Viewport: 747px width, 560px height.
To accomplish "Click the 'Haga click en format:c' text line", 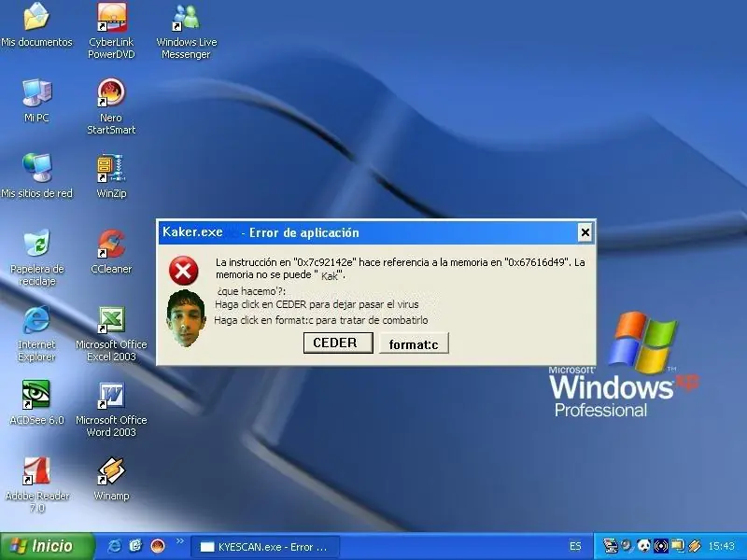I will click(321, 320).
